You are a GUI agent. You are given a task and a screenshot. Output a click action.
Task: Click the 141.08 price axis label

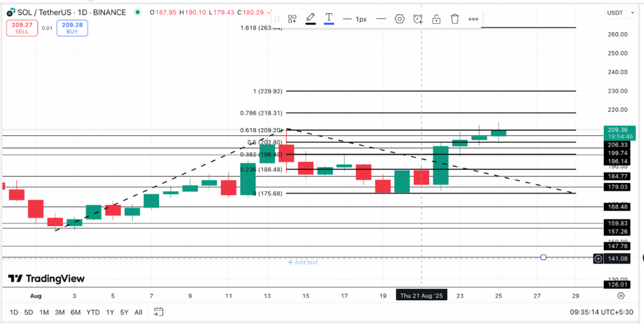pyautogui.click(x=617, y=259)
